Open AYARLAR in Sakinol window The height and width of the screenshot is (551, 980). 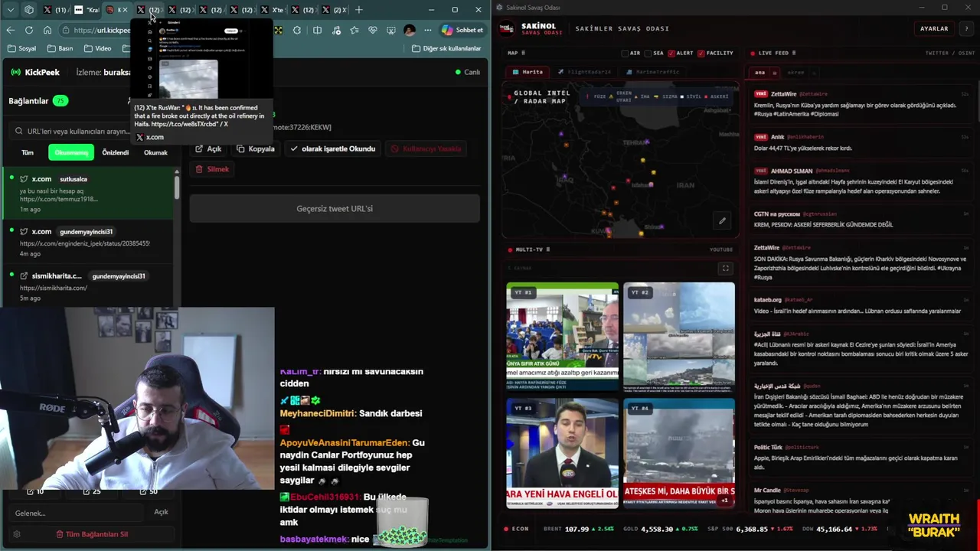(934, 28)
